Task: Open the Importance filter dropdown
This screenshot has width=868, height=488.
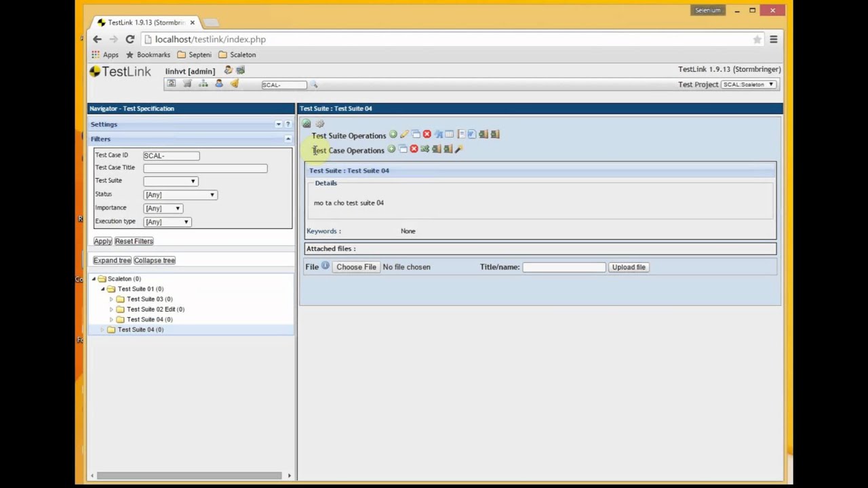Action: (163, 208)
